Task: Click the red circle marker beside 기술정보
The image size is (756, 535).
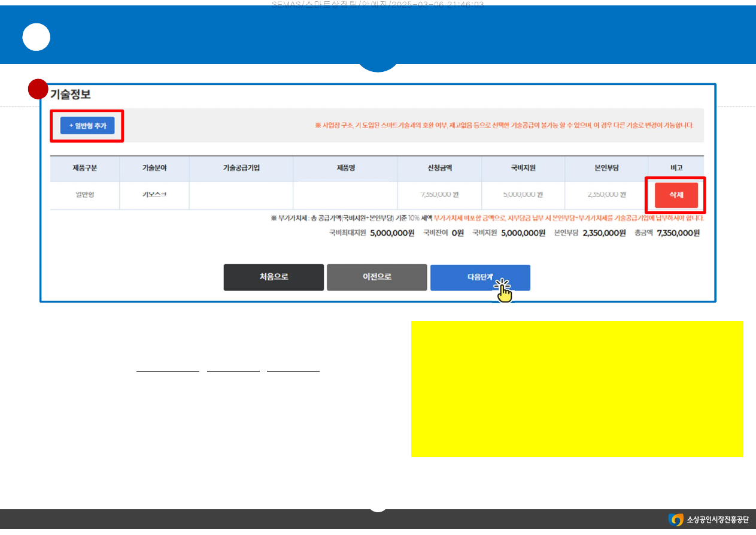Action: (38, 89)
